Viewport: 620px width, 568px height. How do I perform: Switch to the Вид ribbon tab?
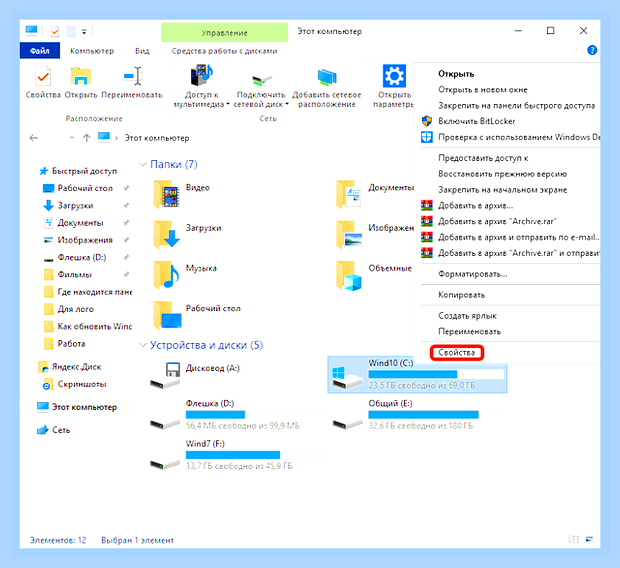[142, 51]
